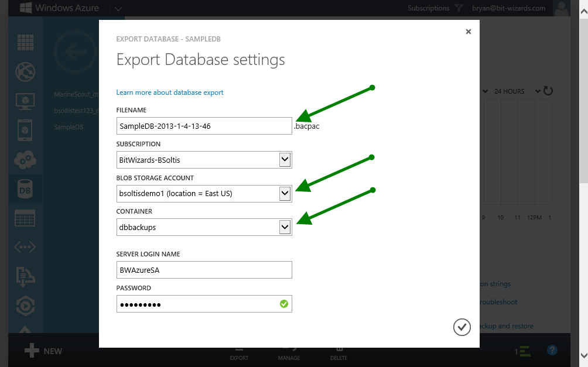
Task: Open the Subscriptions filter funnel icon
Action: tap(459, 8)
